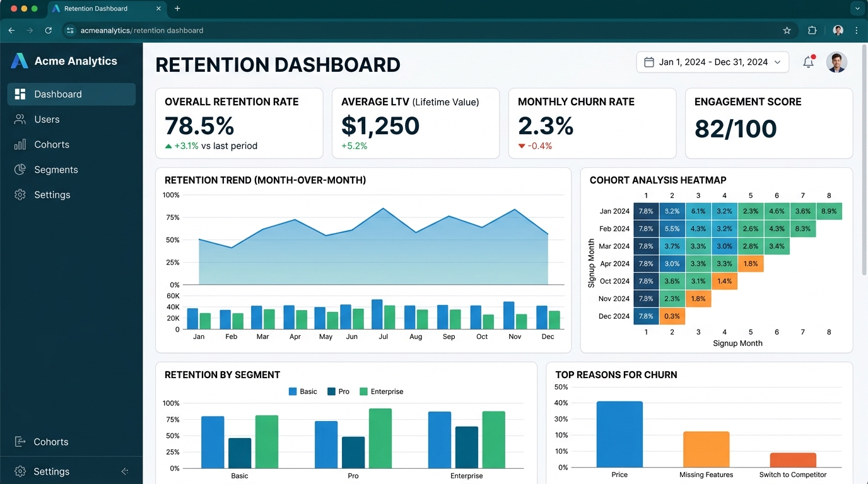
Task: Click the bottom Settings link in sidebar
Action: 51,471
